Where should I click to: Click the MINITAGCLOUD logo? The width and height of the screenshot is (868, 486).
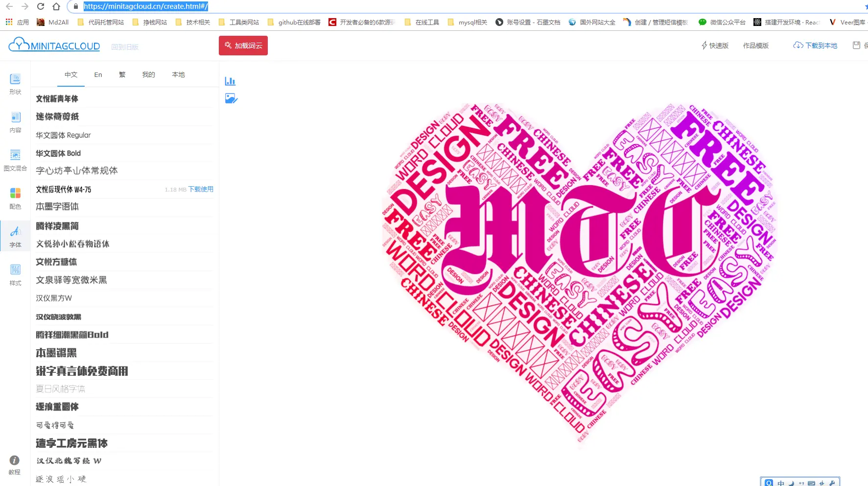click(x=54, y=46)
